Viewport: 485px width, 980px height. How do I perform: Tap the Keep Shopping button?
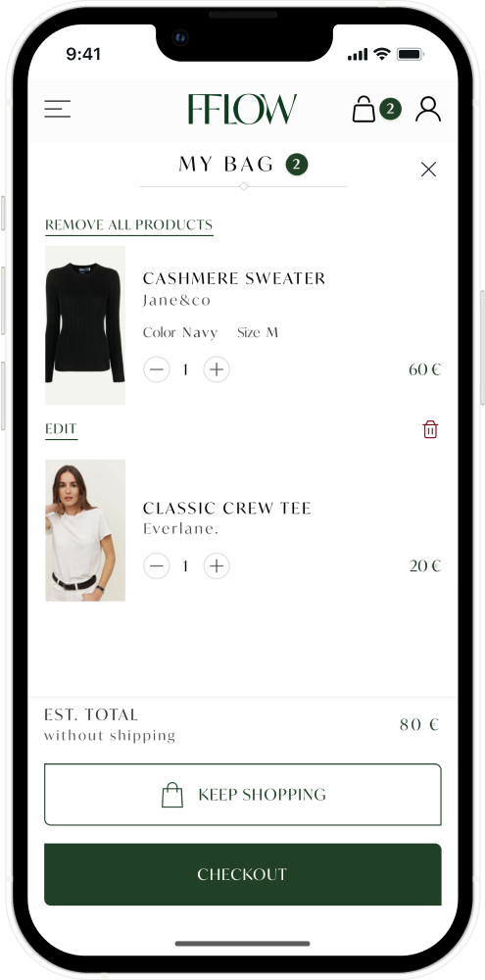click(x=243, y=795)
